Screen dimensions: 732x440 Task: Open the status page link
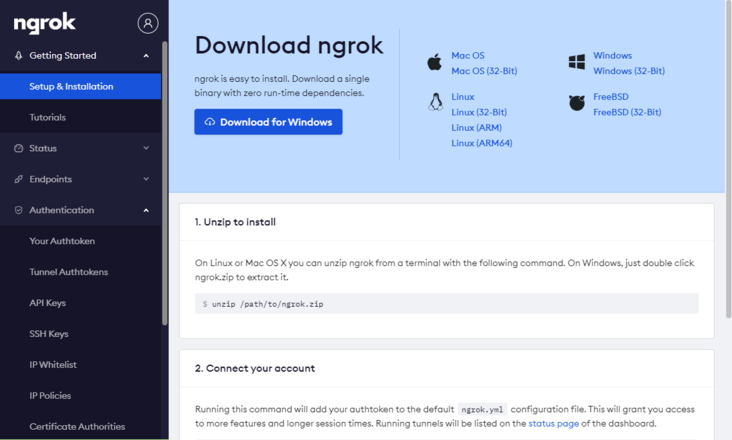553,424
